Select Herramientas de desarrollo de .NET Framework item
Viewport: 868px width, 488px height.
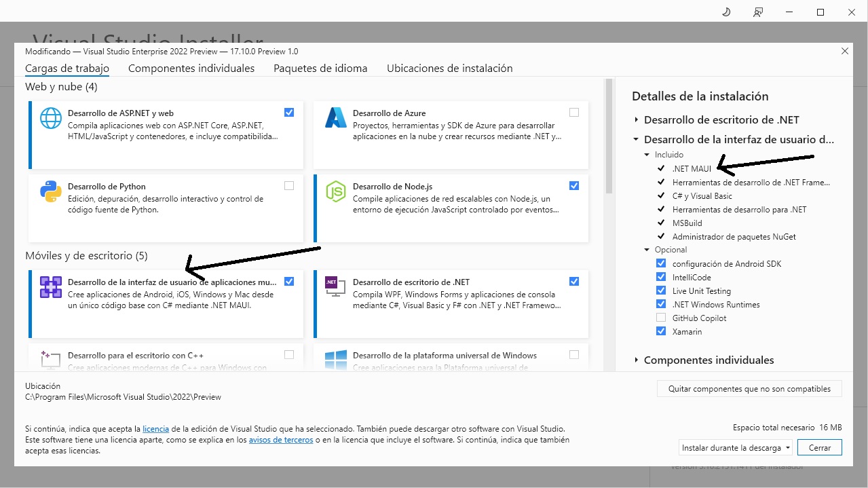pyautogui.click(x=751, y=183)
